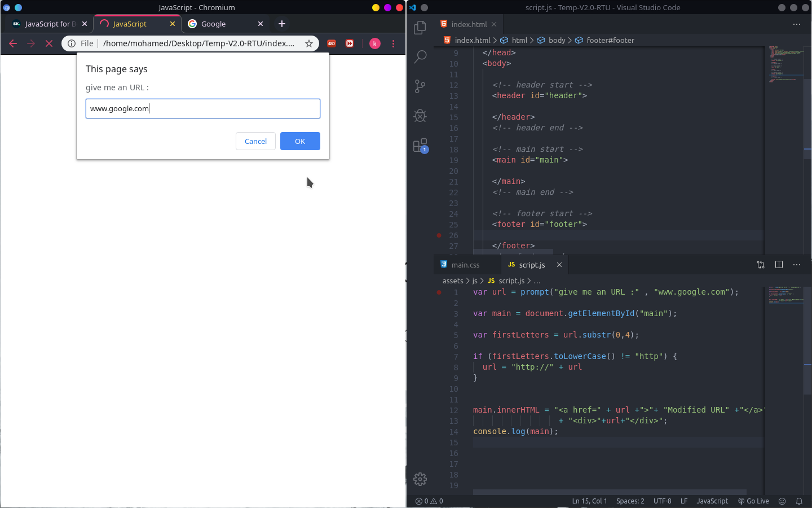This screenshot has width=812, height=508.
Task: Split the script.js editor right
Action: [779, 265]
